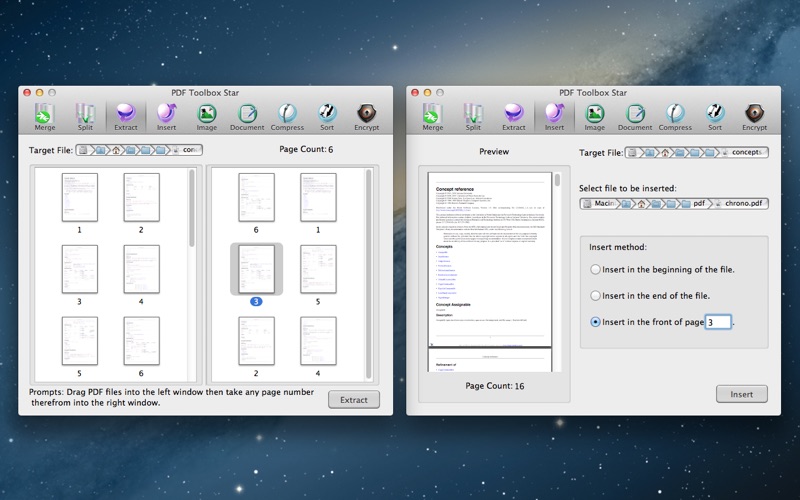Select page 5 thumbnail in left source pane

(x=80, y=341)
